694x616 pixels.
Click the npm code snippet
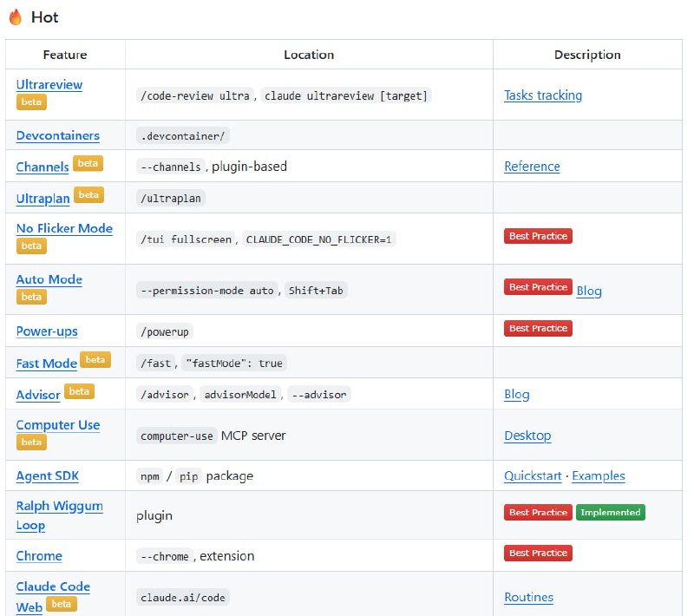[x=149, y=476]
